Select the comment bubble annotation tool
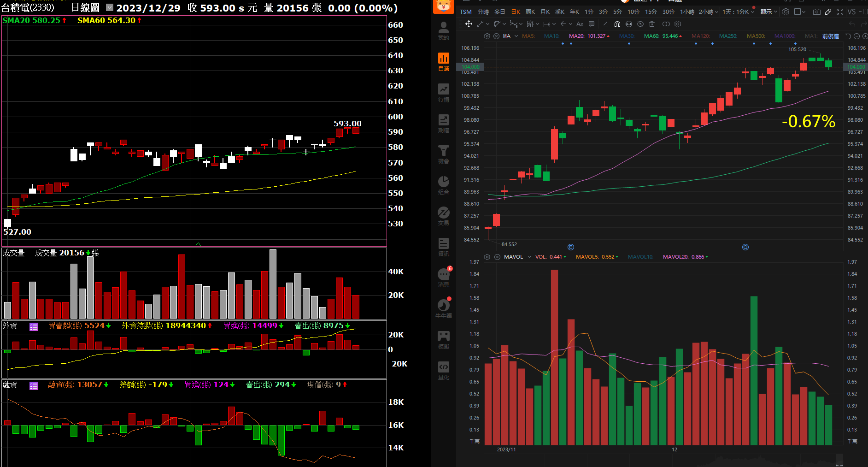 [592, 24]
